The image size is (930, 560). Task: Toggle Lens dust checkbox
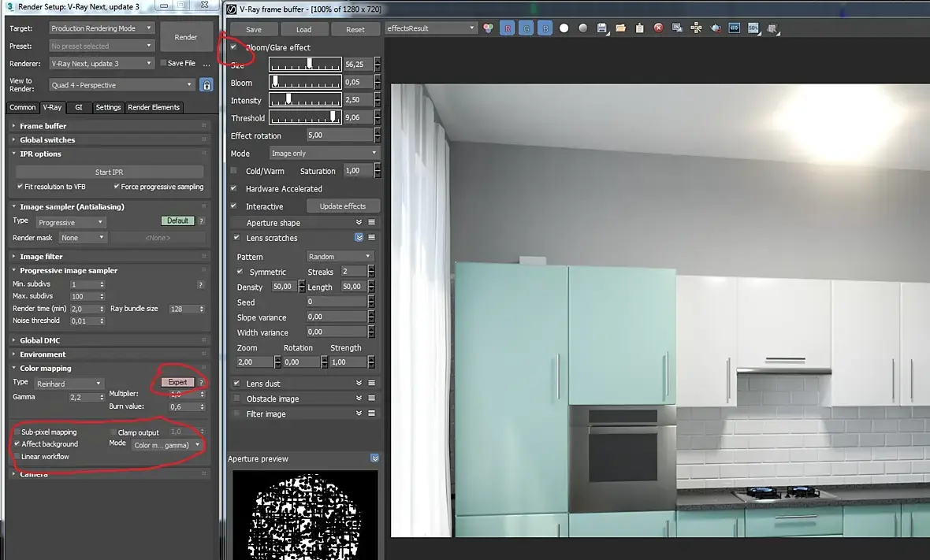point(236,384)
